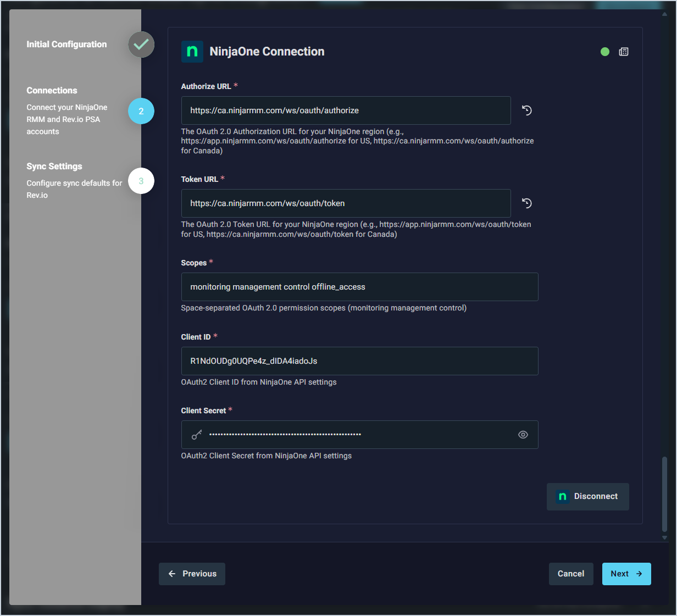
Task: Open the Initial Configuration step
Action: click(66, 45)
